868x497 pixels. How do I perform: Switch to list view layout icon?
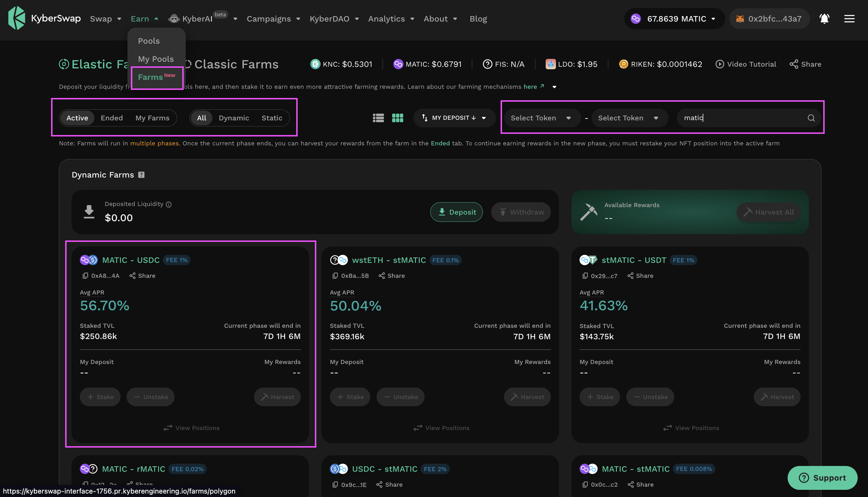378,118
